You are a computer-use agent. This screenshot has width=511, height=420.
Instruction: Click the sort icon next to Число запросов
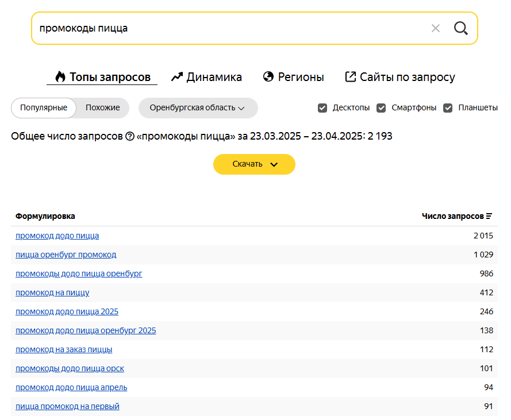[x=489, y=216]
